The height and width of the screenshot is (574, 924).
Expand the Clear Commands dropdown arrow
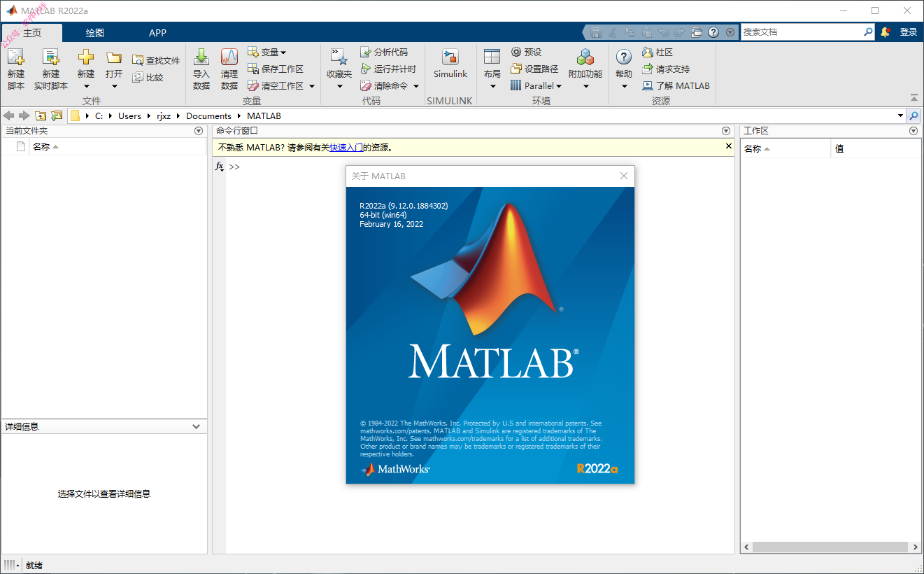[416, 86]
